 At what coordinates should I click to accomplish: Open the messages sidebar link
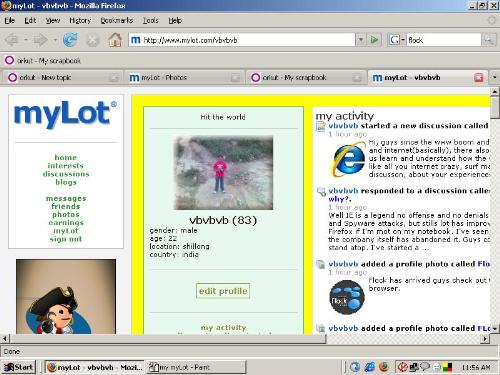66,199
